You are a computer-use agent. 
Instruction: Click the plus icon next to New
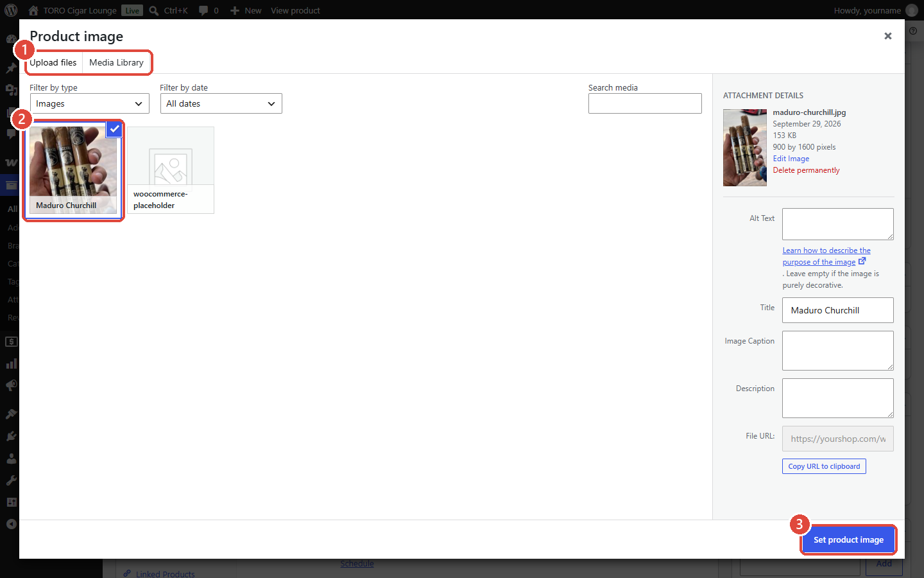235,10
